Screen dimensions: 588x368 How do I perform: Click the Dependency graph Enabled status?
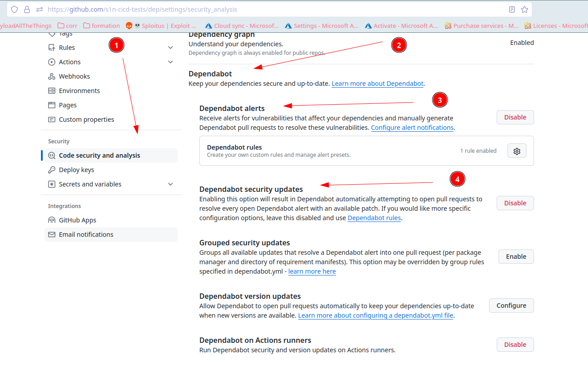522,43
